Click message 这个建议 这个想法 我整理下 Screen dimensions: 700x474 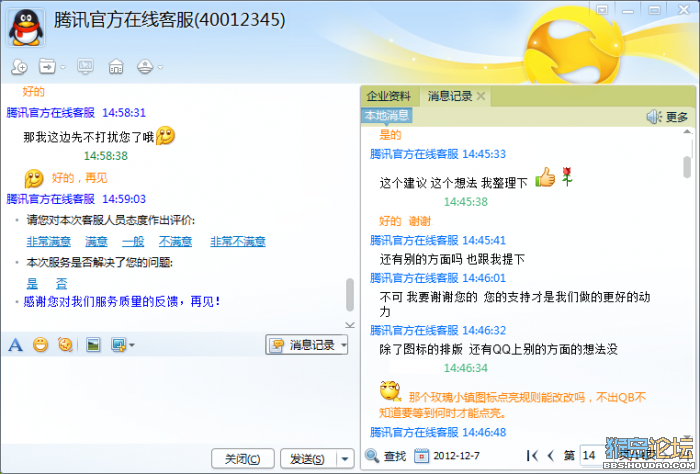tap(454, 183)
